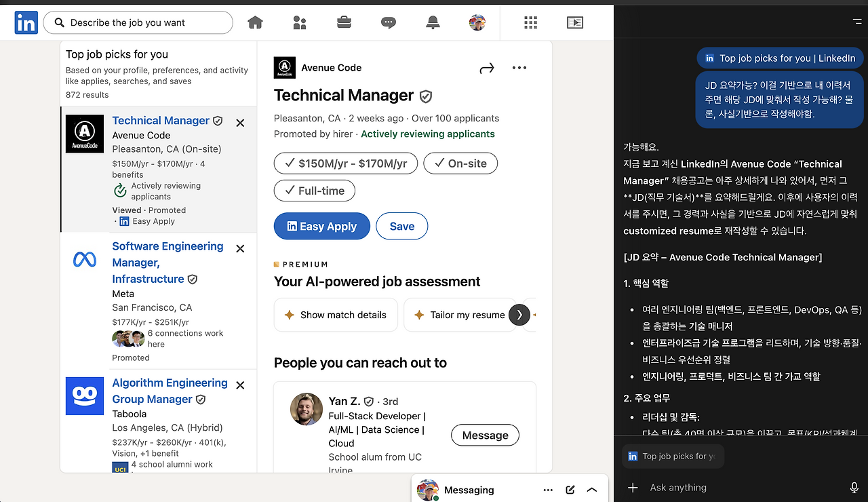This screenshot has height=502, width=868.
Task: Click Tailor my resume
Action: pos(460,315)
